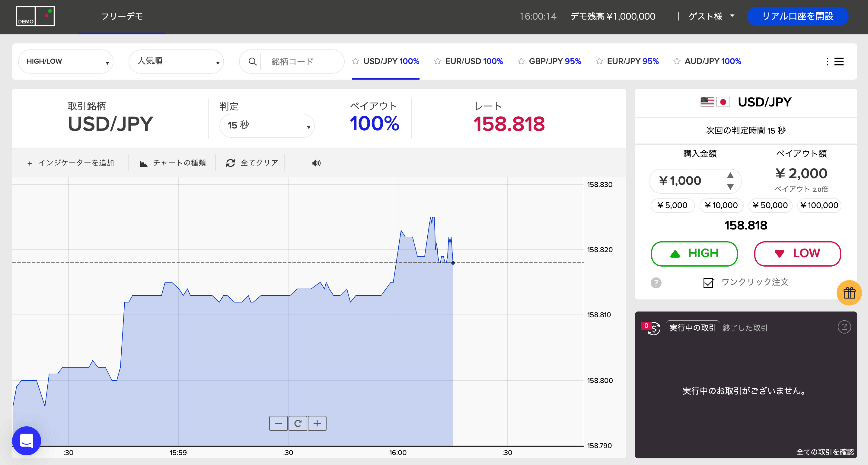Reset the chart view with refresh icon
Image resolution: width=868 pixels, height=465 pixels.
click(298, 423)
